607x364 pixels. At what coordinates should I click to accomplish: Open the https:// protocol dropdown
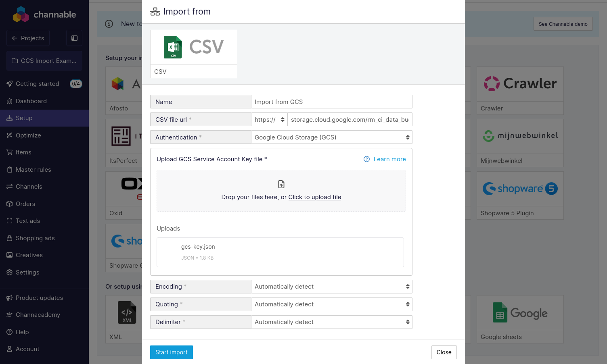point(269,120)
